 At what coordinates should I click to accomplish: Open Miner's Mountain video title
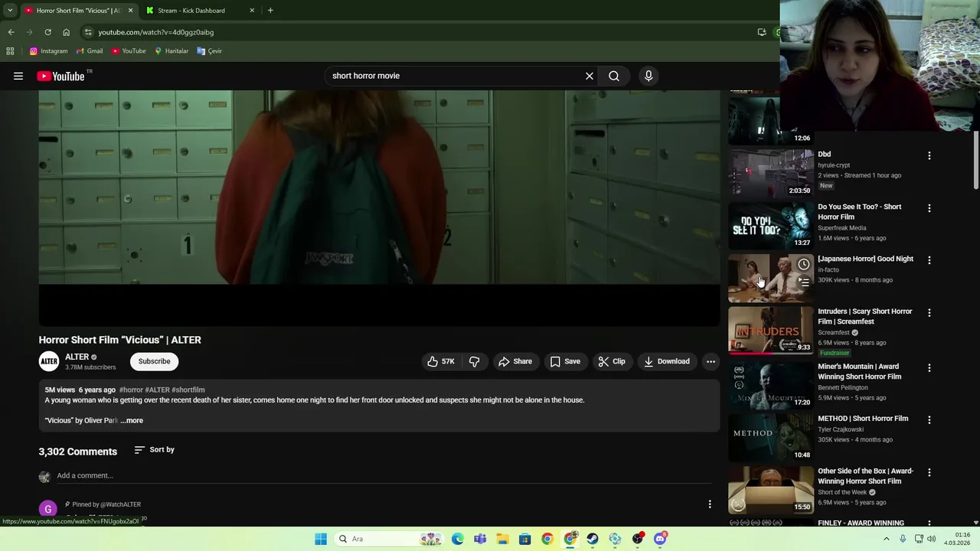859,371
